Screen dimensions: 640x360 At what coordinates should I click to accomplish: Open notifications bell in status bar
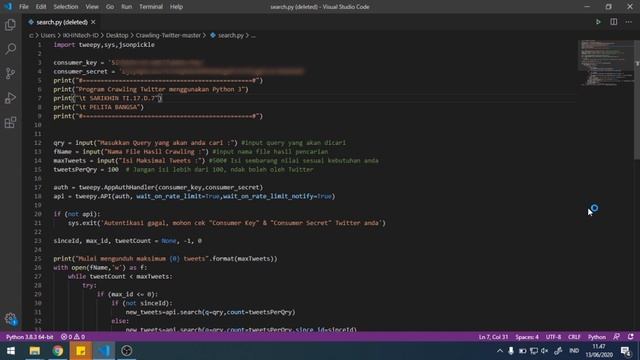[x=631, y=337]
